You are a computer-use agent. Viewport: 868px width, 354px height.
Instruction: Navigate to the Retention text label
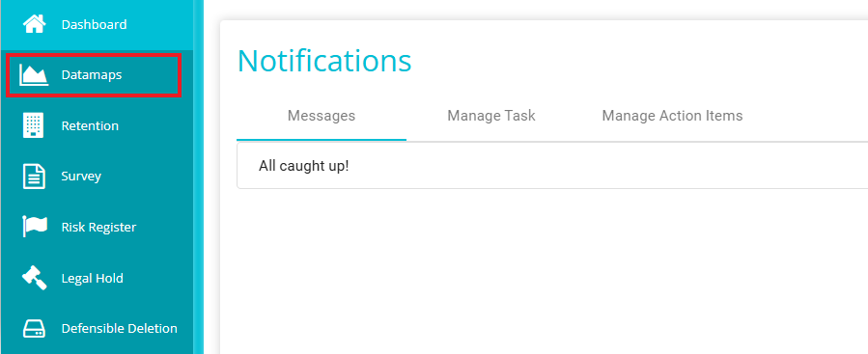point(90,125)
